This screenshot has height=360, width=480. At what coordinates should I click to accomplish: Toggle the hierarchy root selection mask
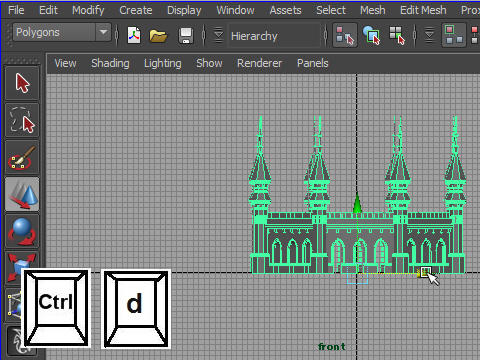click(x=454, y=35)
